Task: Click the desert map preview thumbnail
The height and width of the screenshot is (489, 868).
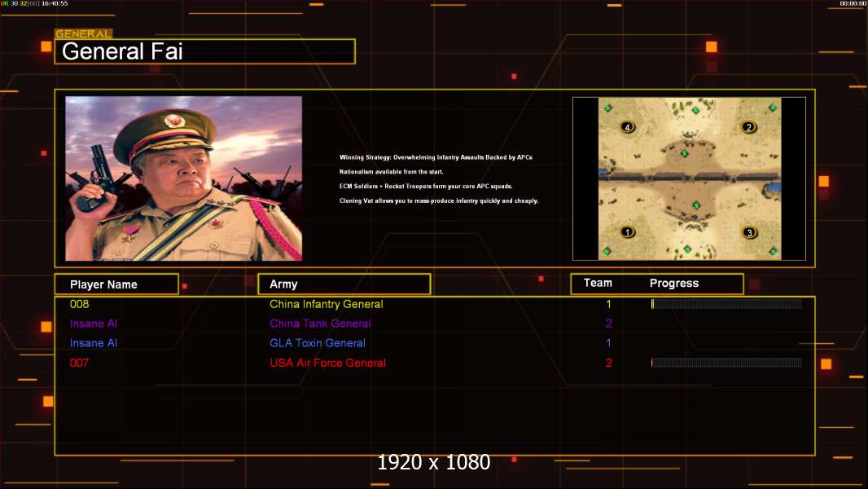Action: click(x=689, y=178)
